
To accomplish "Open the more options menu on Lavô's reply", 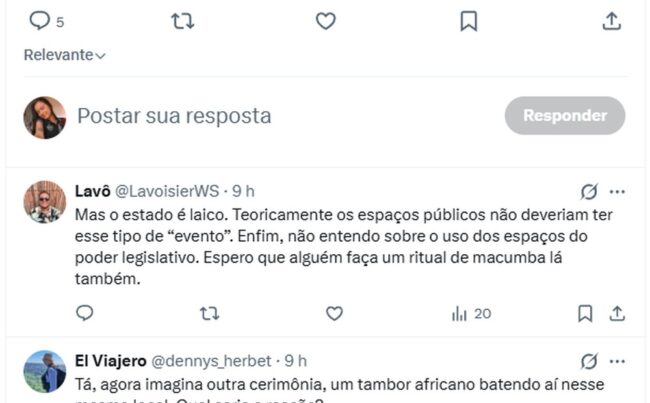I will pos(617,192).
